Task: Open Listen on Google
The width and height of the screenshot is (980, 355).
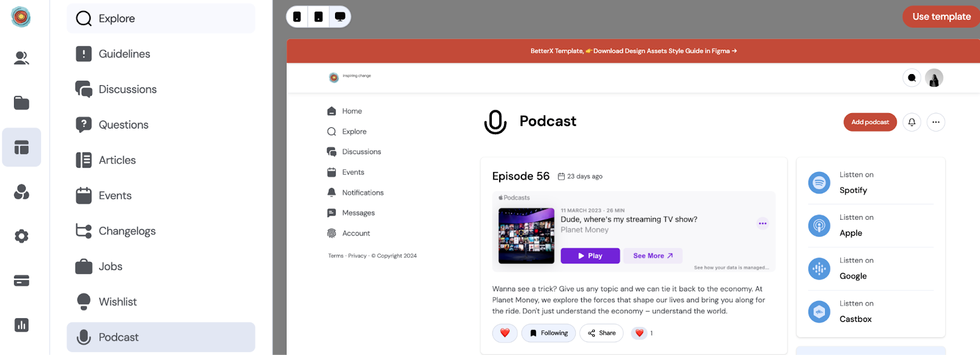Action: tap(870, 268)
